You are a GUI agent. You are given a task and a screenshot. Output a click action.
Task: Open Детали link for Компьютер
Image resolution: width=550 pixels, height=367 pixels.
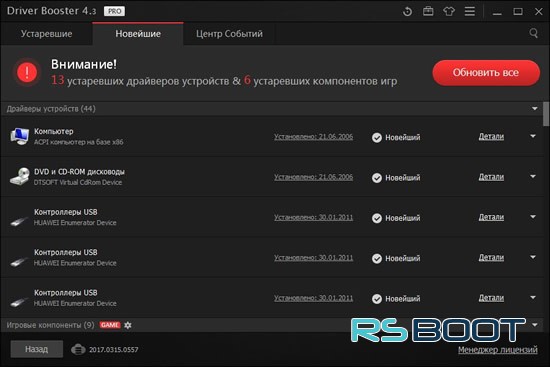491,136
